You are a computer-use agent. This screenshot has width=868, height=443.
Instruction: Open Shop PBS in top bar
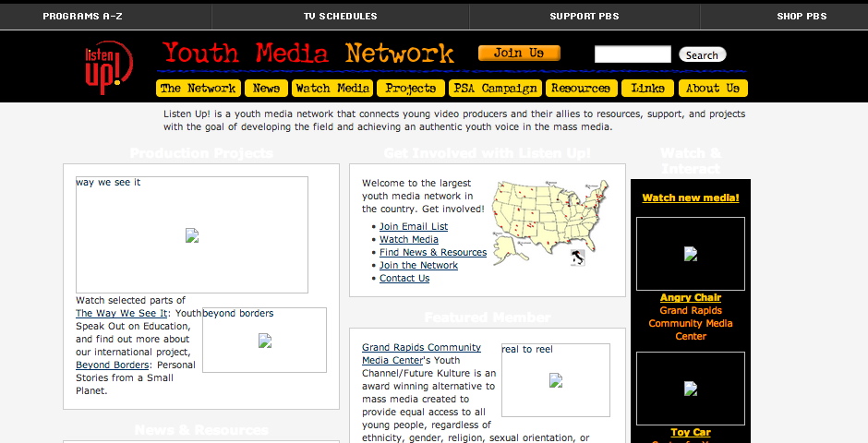pyautogui.click(x=802, y=16)
